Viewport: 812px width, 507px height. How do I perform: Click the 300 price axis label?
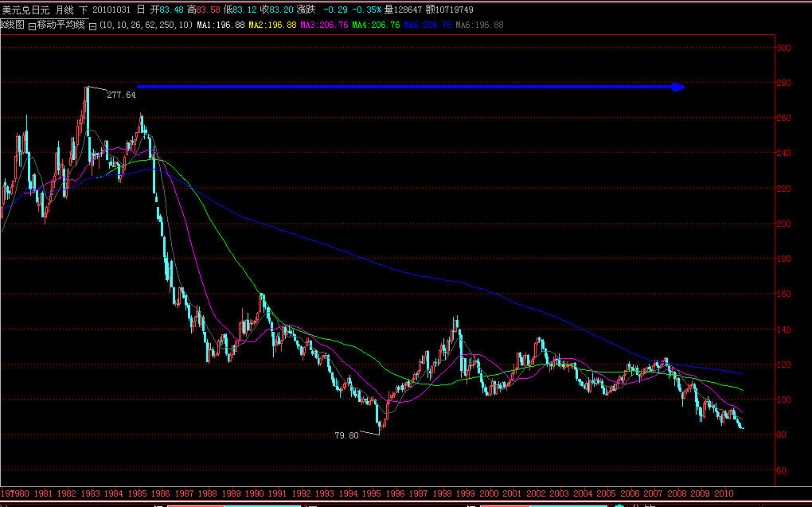[x=784, y=49]
